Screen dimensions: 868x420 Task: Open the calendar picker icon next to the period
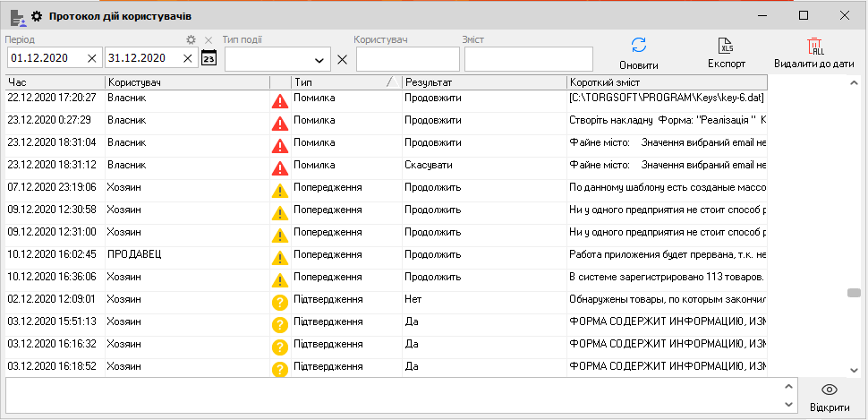pyautogui.click(x=208, y=58)
